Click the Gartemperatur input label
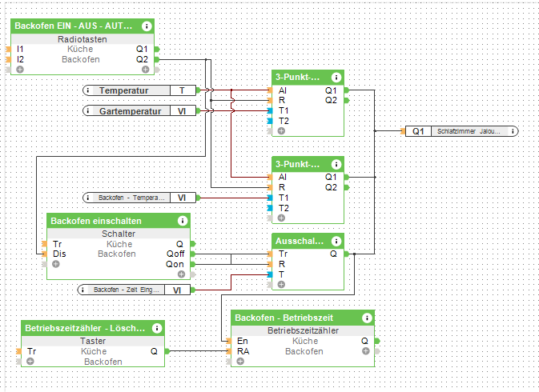The image size is (539, 392). coord(130,111)
